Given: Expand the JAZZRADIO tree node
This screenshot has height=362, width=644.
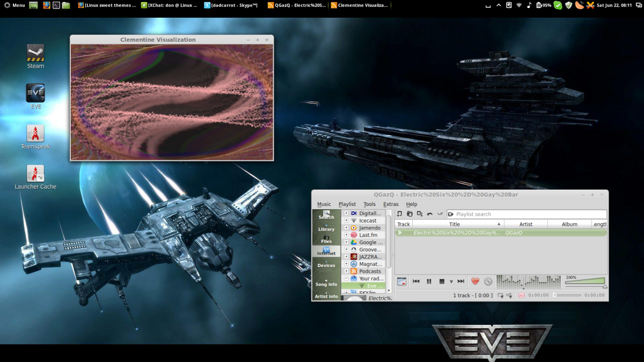Looking at the screenshot, I should 346,257.
